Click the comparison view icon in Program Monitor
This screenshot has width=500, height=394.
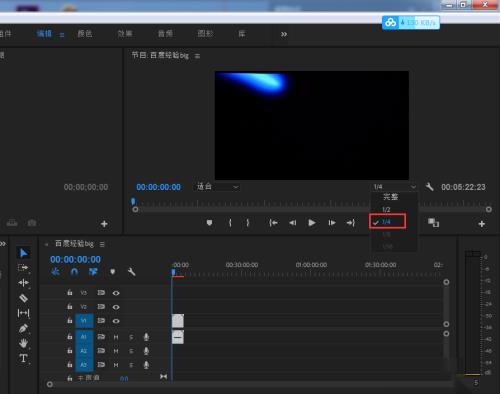[433, 223]
